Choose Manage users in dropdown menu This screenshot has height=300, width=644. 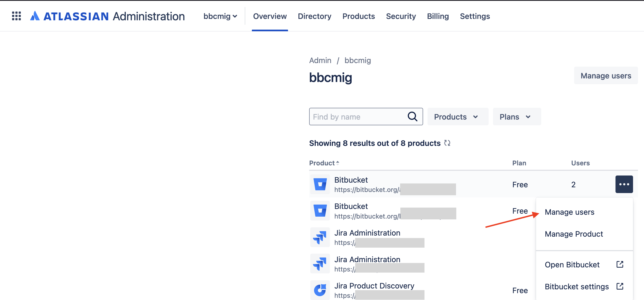[x=569, y=212]
